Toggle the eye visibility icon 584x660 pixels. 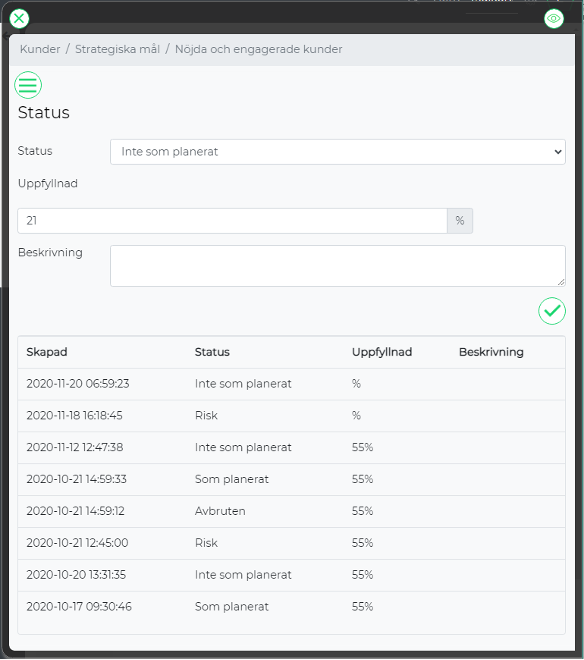coord(554,19)
